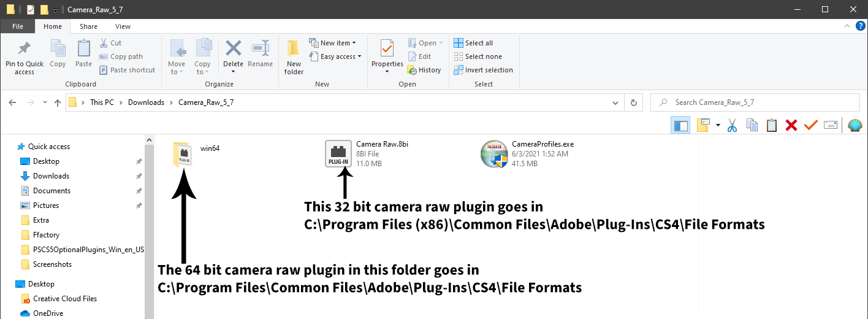Click the help question mark icon

(x=860, y=26)
